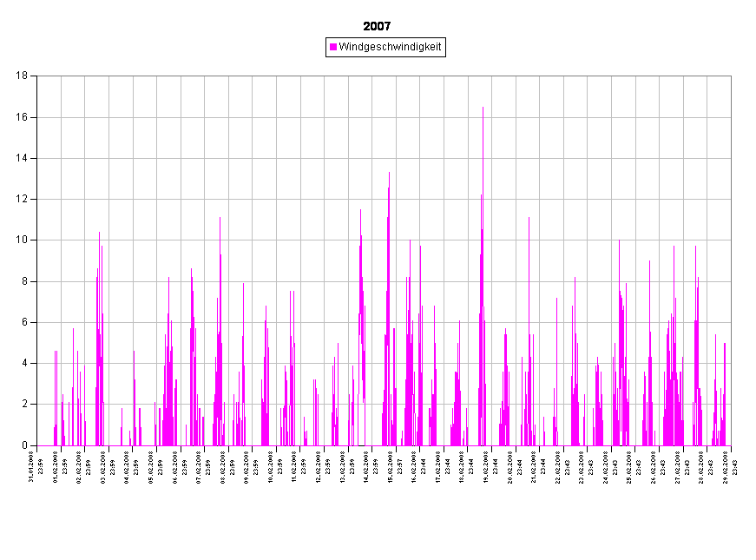Screen dimensions: 756x560
Task: Click the tallest wind speed peak
Action: pyautogui.click(x=483, y=109)
